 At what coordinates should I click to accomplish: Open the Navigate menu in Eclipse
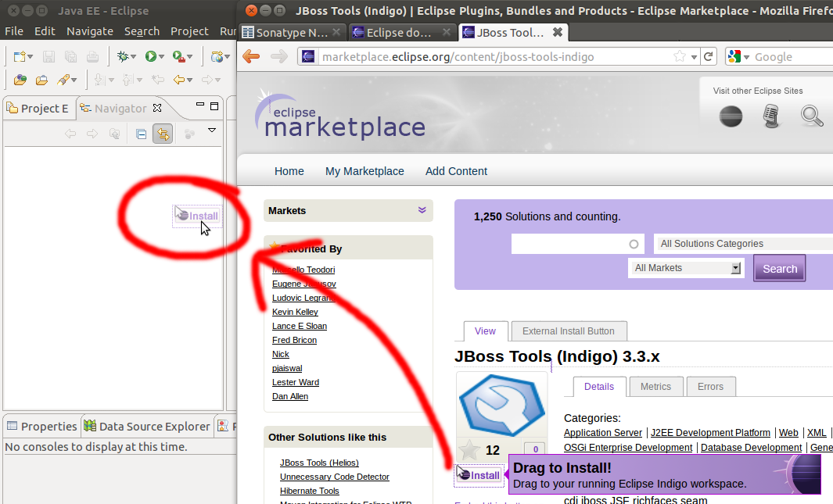pos(90,31)
